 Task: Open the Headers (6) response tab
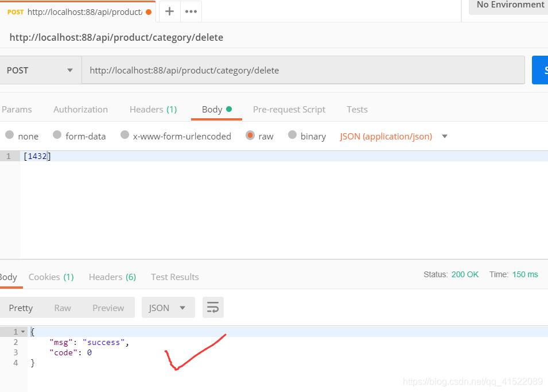112,277
